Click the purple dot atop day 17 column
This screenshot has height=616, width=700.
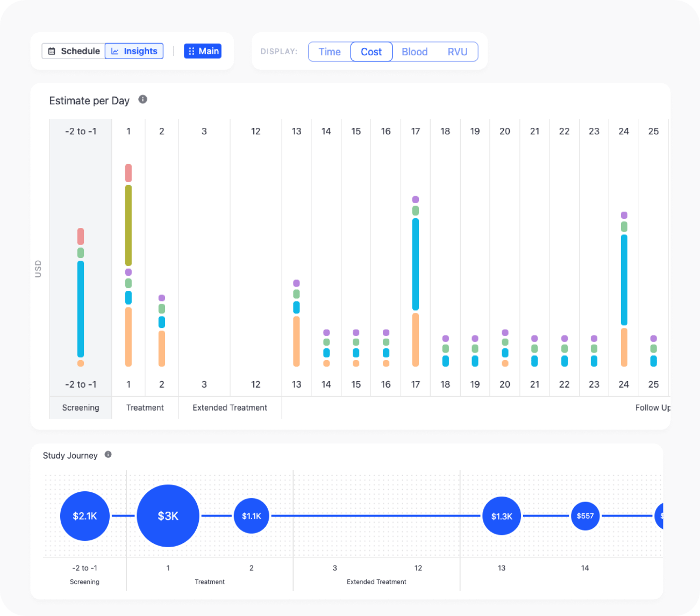click(416, 199)
